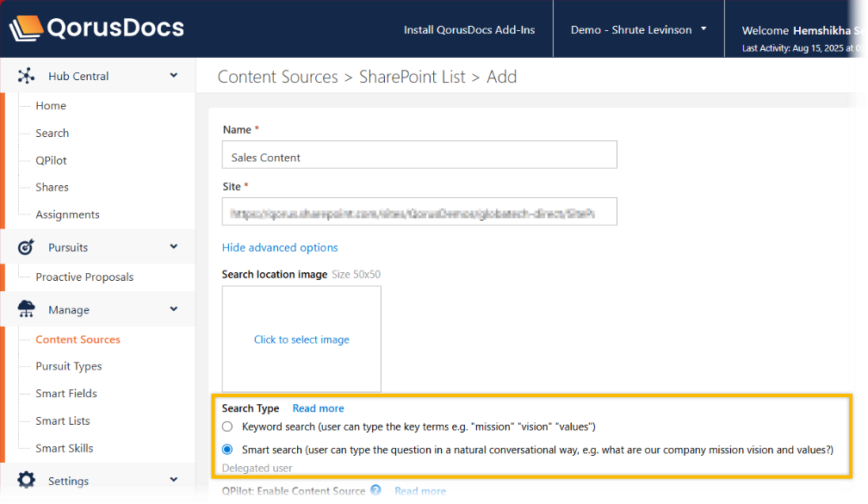The image size is (868, 504).
Task: Collapse the Manage section chevron
Action: coord(174,309)
